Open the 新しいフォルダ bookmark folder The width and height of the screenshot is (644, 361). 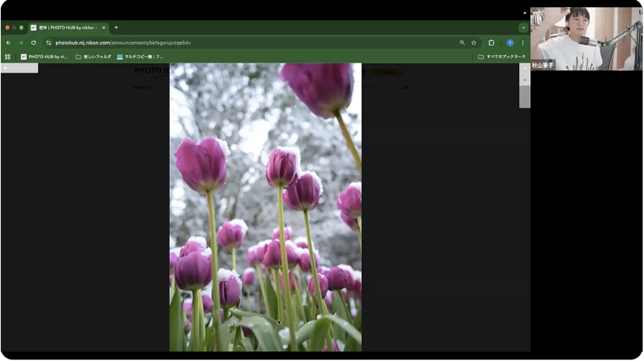(94, 57)
